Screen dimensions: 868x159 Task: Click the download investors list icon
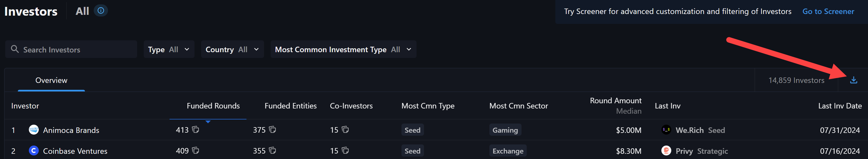[853, 80]
